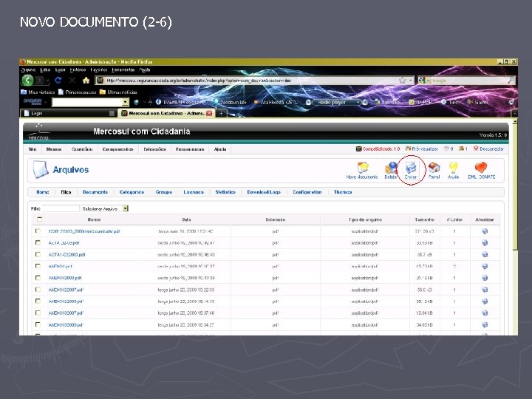Open the search engine selector dropdown
This screenshot has width=532, height=399.
[x=428, y=81]
